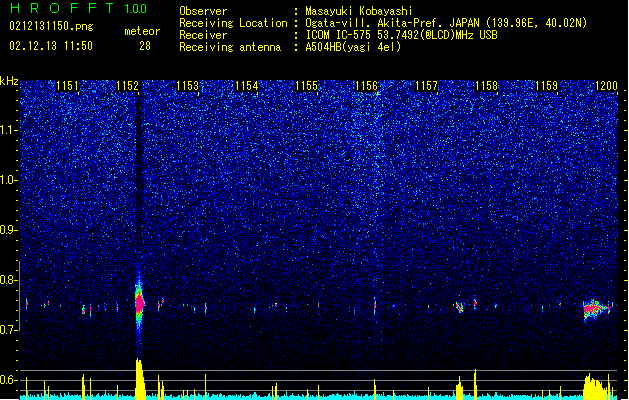This screenshot has width=629, height=400.
Task: Click the large red meteor echo near 1152
Action: [140, 304]
